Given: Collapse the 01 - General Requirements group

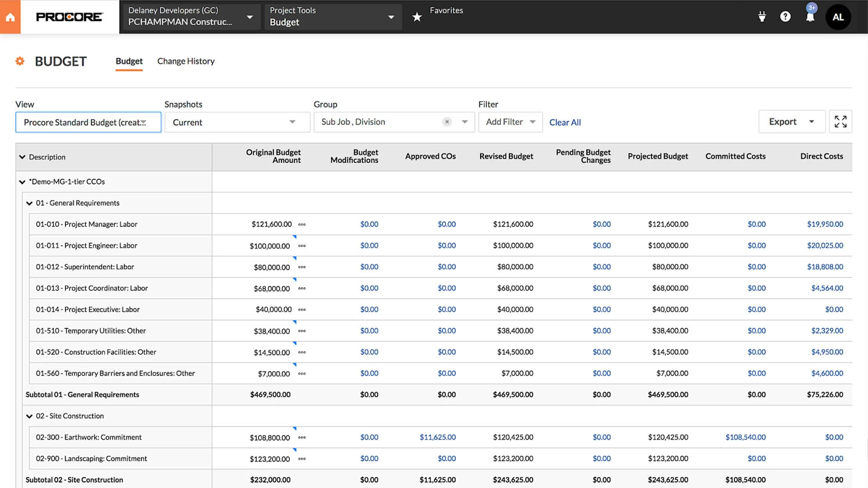Looking at the screenshot, I should pos(29,203).
